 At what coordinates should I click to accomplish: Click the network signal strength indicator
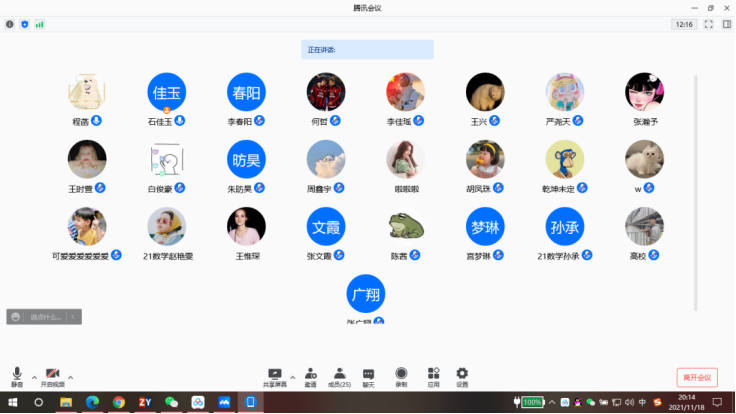tap(40, 24)
